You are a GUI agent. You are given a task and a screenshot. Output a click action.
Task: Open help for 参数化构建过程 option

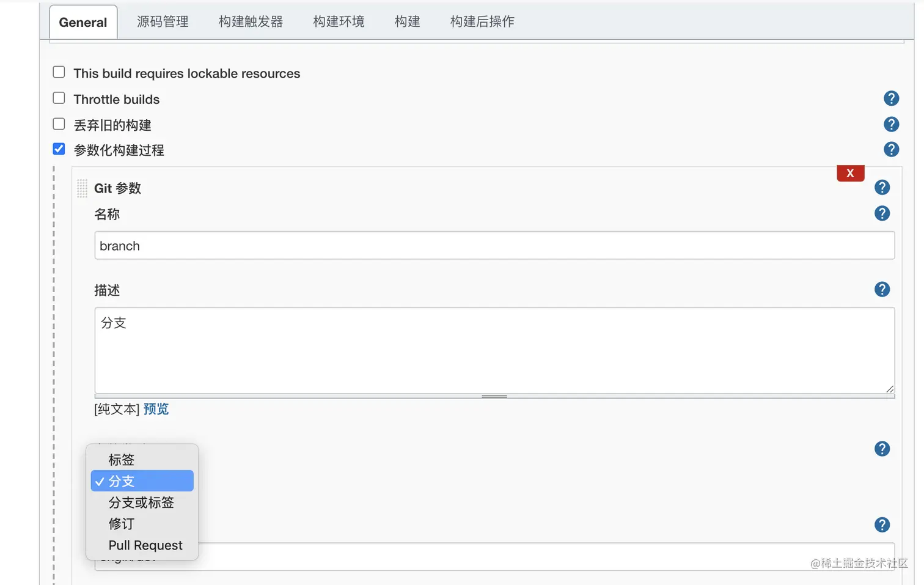[891, 149]
